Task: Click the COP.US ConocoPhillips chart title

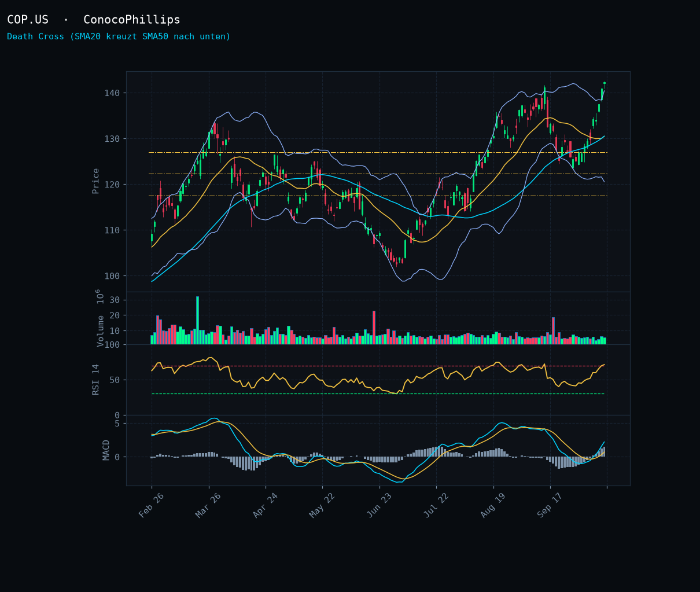Action: 94,20
